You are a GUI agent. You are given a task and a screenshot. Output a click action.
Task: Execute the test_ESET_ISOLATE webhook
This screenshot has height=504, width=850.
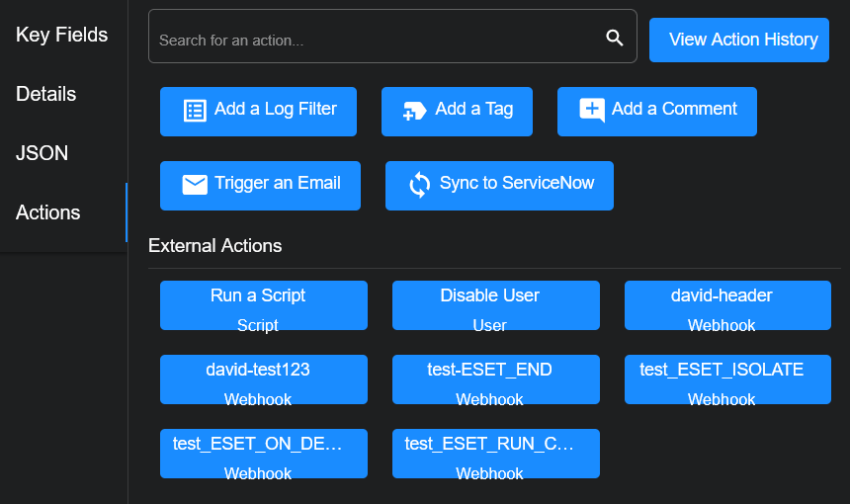click(x=727, y=379)
